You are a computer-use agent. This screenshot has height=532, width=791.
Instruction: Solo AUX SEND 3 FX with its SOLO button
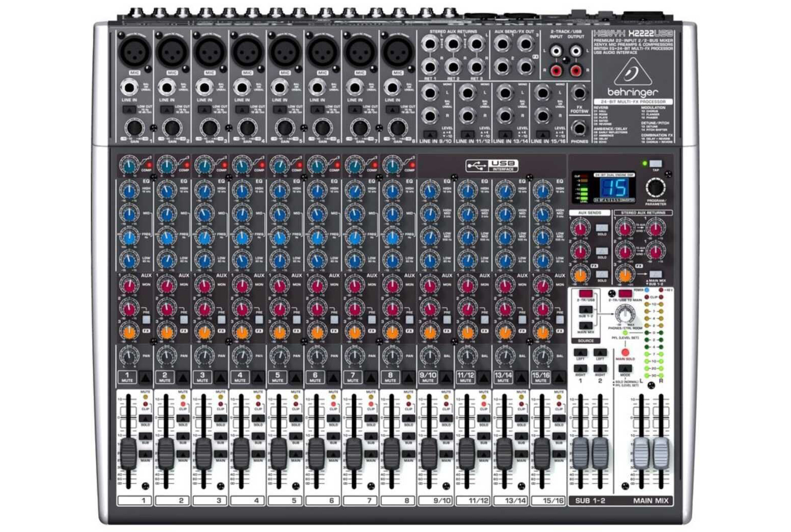(x=602, y=274)
